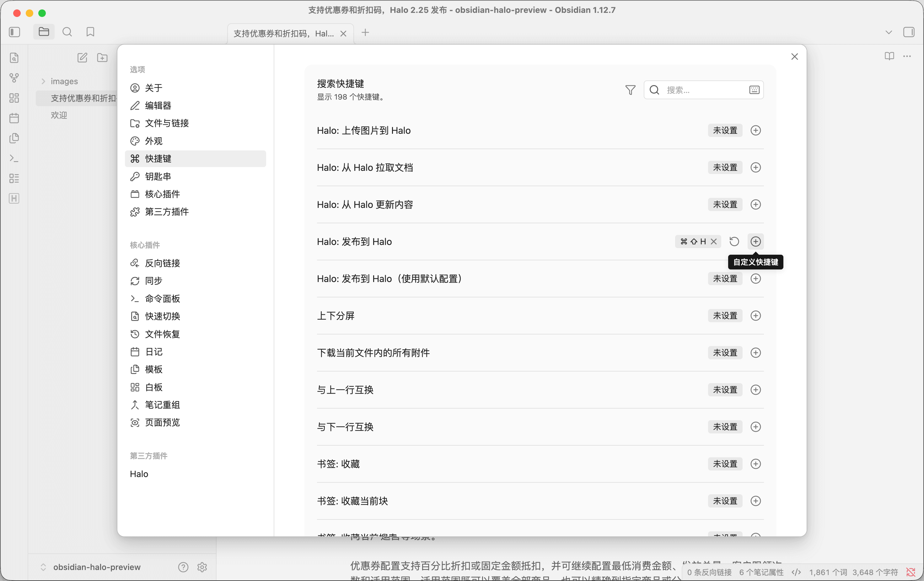This screenshot has width=924, height=581.
Task: Open a new tab with plus
Action: [x=365, y=33]
